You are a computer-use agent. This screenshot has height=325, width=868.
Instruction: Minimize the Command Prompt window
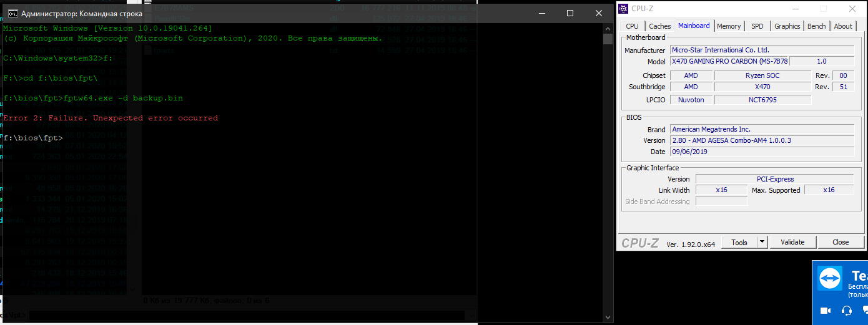pos(541,13)
